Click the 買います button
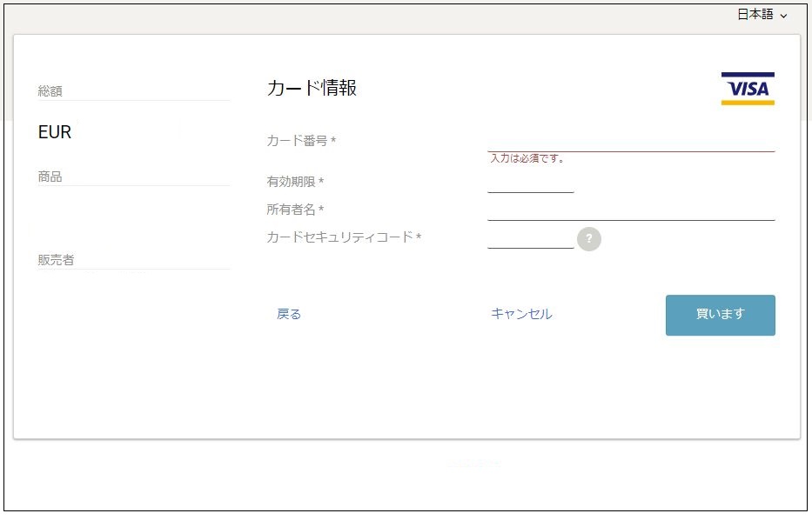This screenshot has height=520, width=812. (x=720, y=315)
